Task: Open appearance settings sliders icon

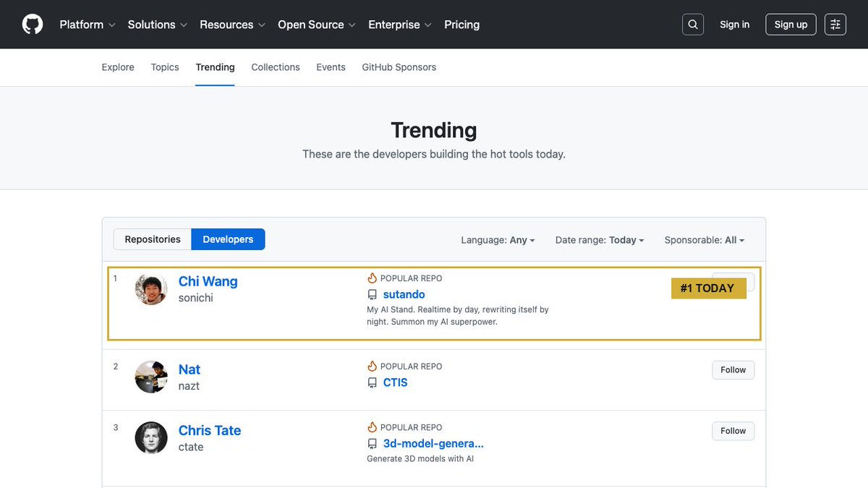Action: [x=835, y=25]
